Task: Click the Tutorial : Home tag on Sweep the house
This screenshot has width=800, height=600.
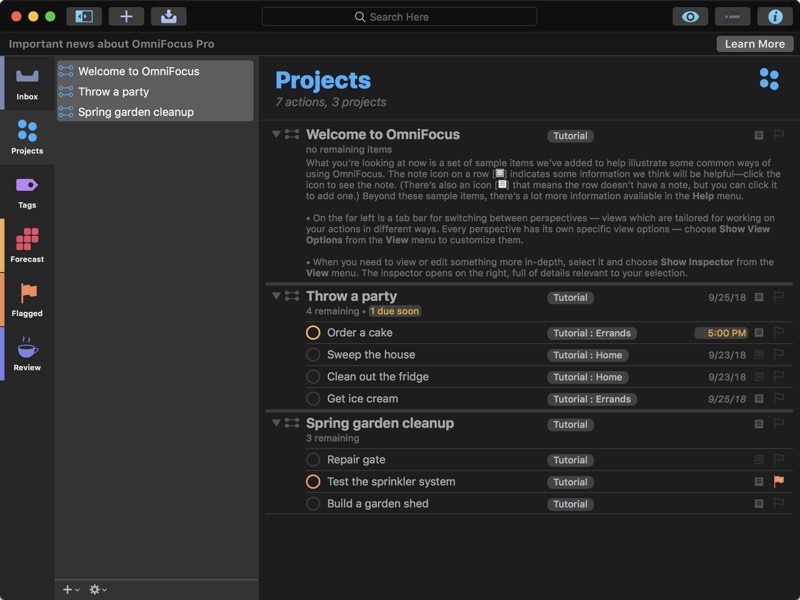Action: (x=588, y=355)
